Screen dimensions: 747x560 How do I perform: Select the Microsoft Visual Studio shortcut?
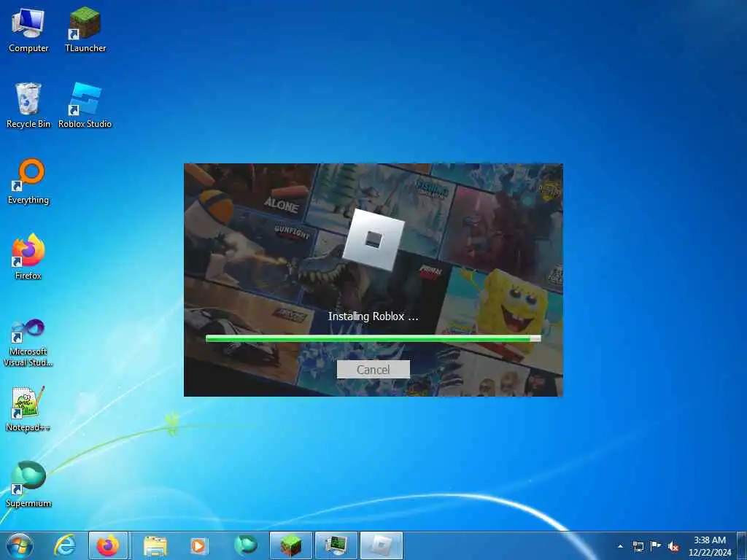pos(28,343)
